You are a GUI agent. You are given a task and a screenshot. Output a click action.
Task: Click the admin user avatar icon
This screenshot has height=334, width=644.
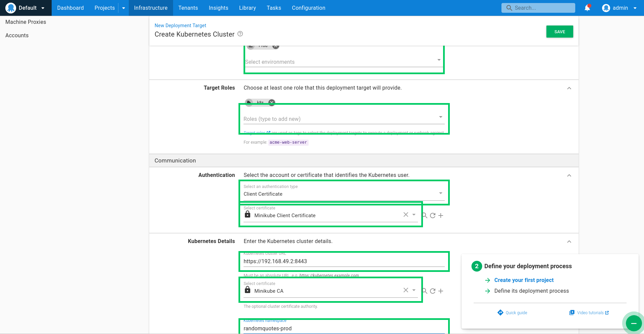click(606, 8)
